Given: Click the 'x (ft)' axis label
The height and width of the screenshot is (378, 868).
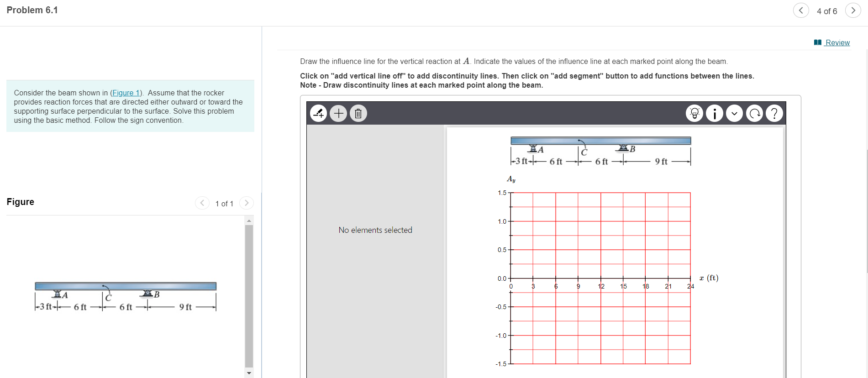Looking at the screenshot, I should [709, 278].
